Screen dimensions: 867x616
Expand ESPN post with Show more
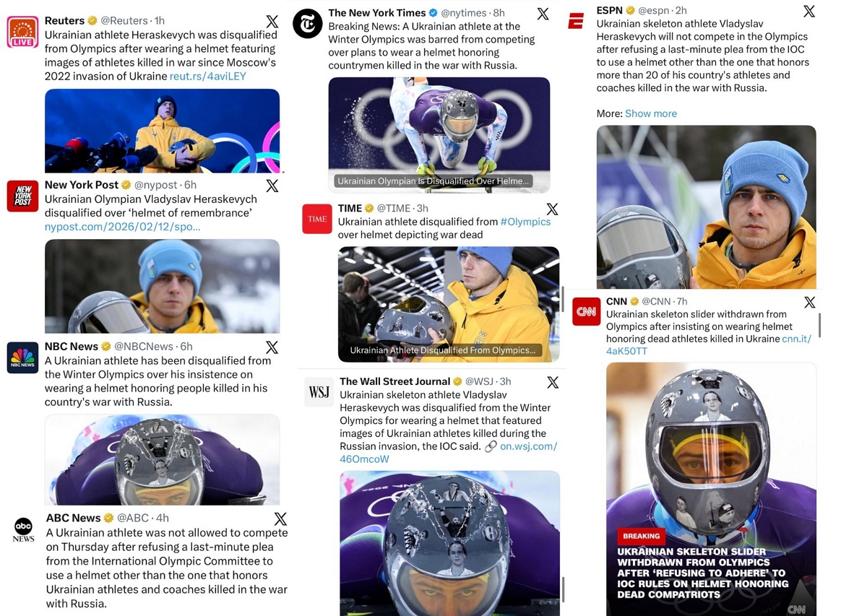click(x=650, y=113)
